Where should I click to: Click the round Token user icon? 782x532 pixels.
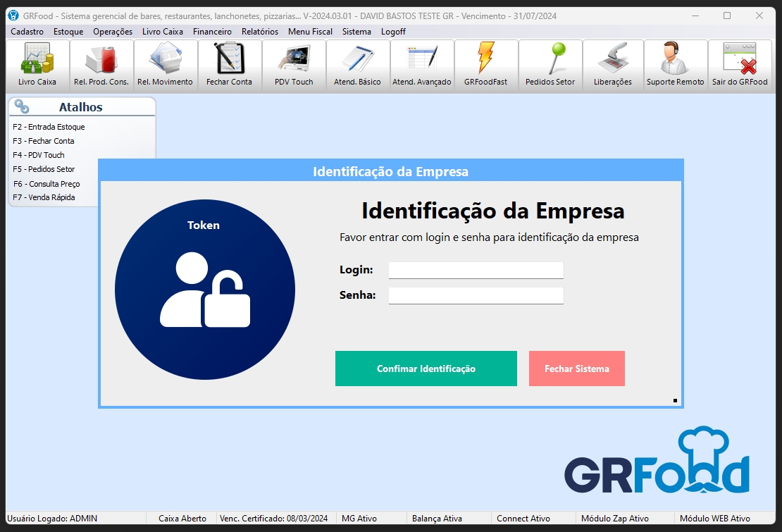(205, 290)
